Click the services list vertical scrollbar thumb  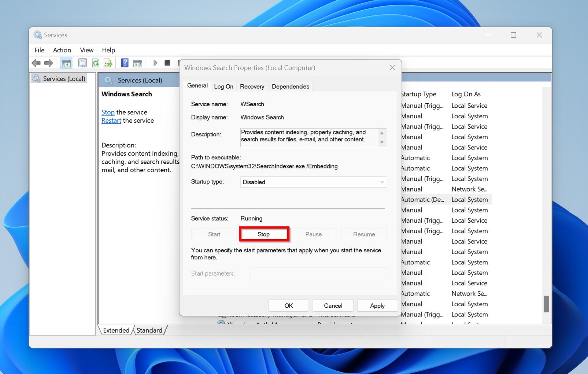pos(546,304)
